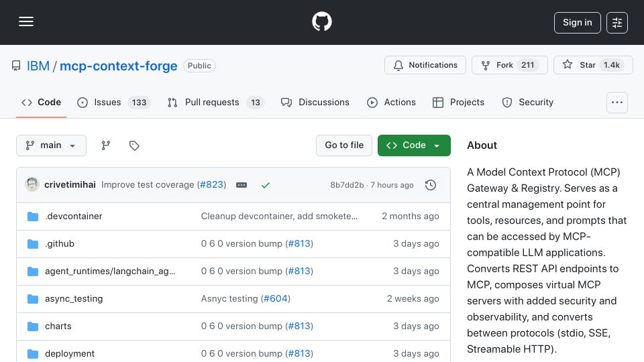Screen dimensions: 644x362
Task: Click the Go to file button
Action: (x=344, y=145)
